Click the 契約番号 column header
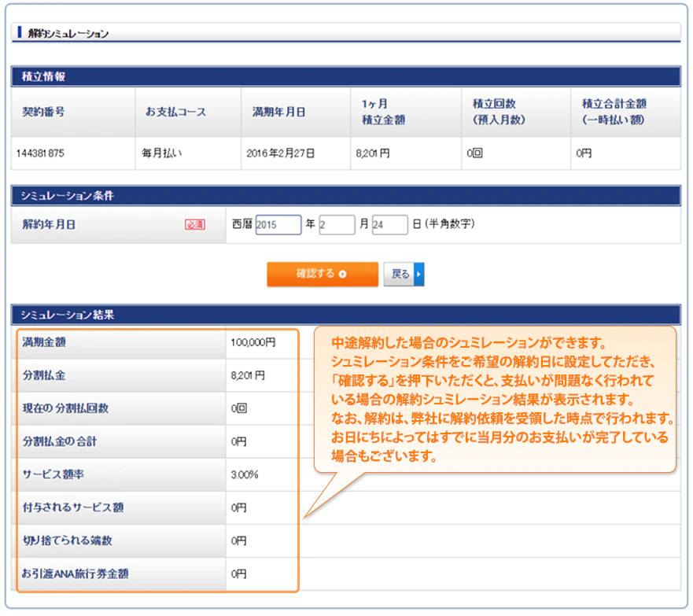 pos(43,112)
